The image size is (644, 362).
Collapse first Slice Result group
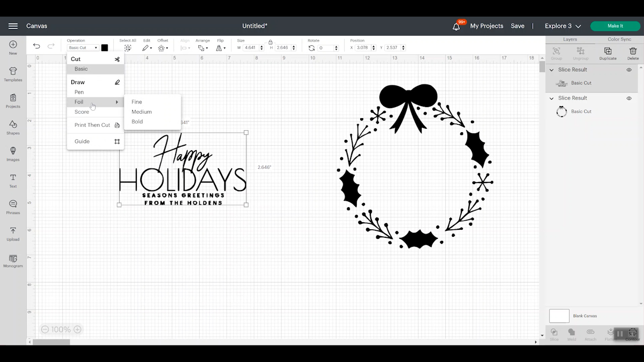[x=551, y=70]
